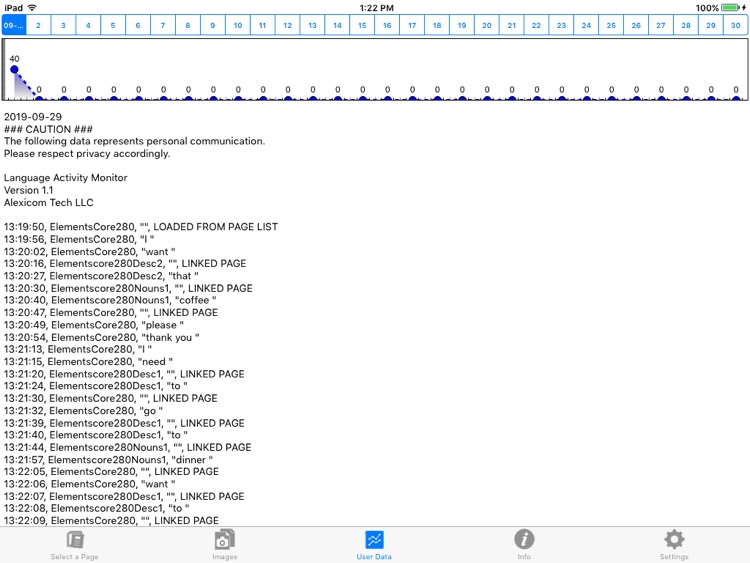
Task: Click the 'Alexicom Tech LLC' line
Action: pyautogui.click(x=49, y=202)
